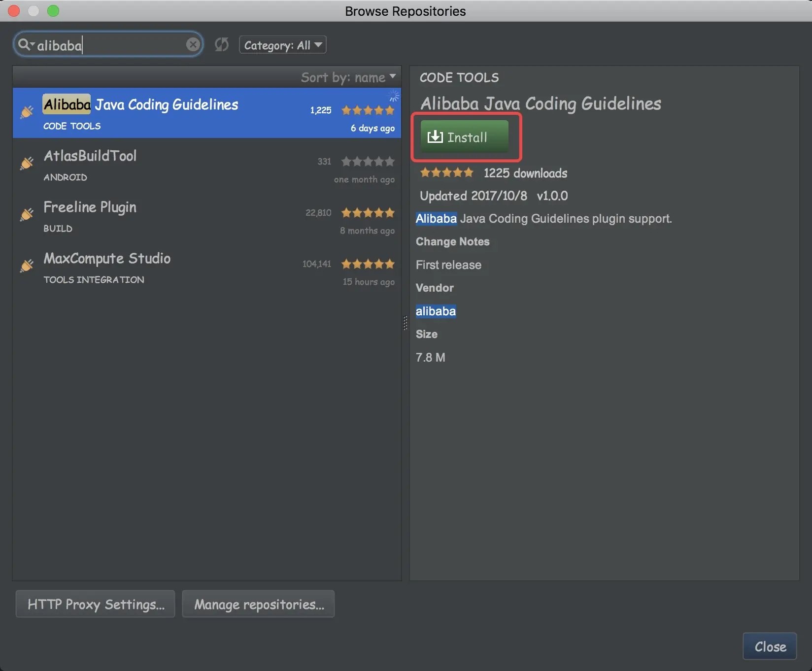812x671 pixels.
Task: Click the alibaba vendor link
Action: pyautogui.click(x=436, y=311)
